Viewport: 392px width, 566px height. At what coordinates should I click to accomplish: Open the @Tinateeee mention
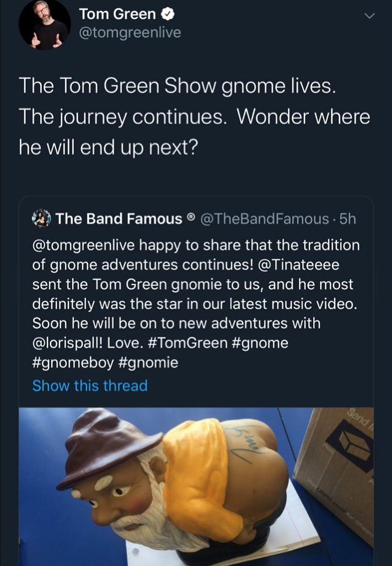click(x=299, y=265)
